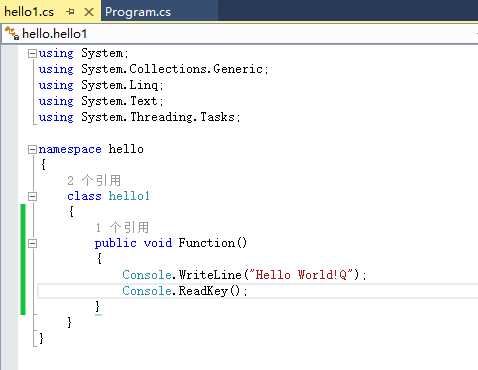The height and width of the screenshot is (370, 478).
Task: Click on 'System.Collections.Generic' text
Action: coord(172,69)
